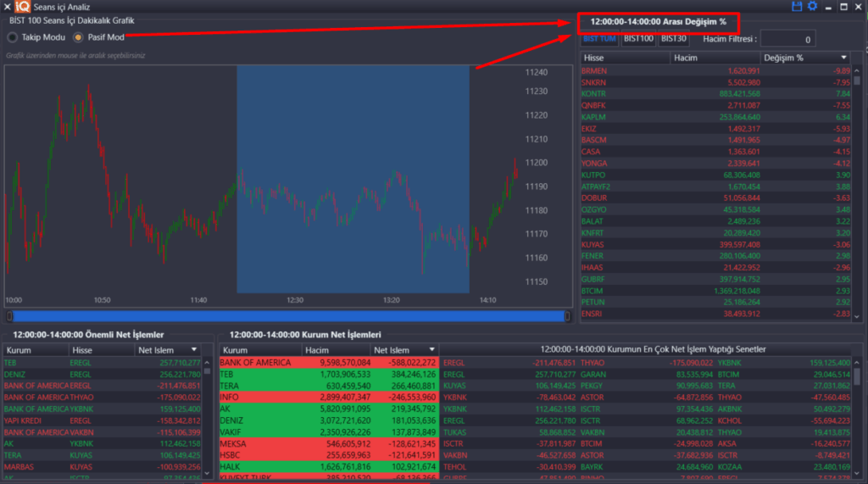868x484 pixels.
Task: Enable Takip Modu radio button
Action: point(12,37)
